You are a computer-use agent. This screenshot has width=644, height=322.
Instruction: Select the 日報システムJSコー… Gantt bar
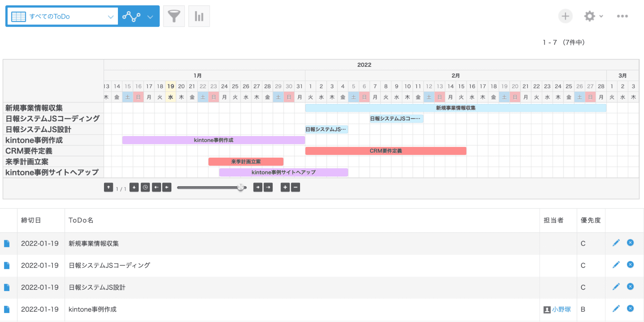coord(396,119)
